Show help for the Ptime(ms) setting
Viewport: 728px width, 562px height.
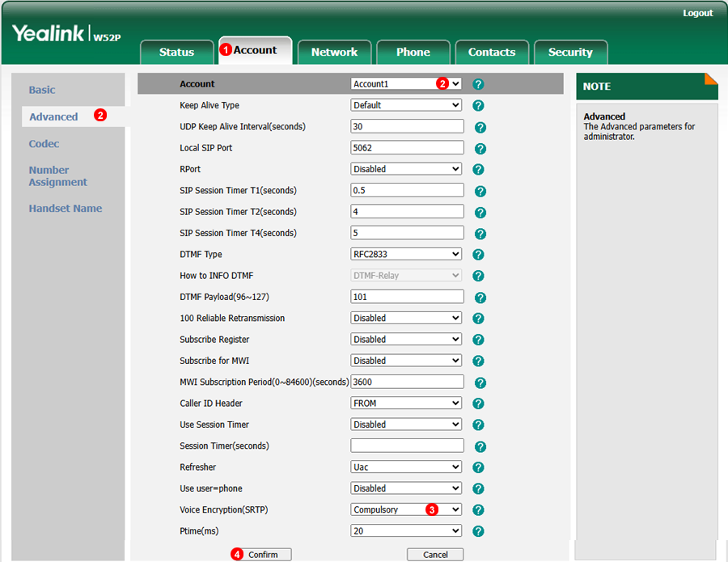click(x=478, y=531)
